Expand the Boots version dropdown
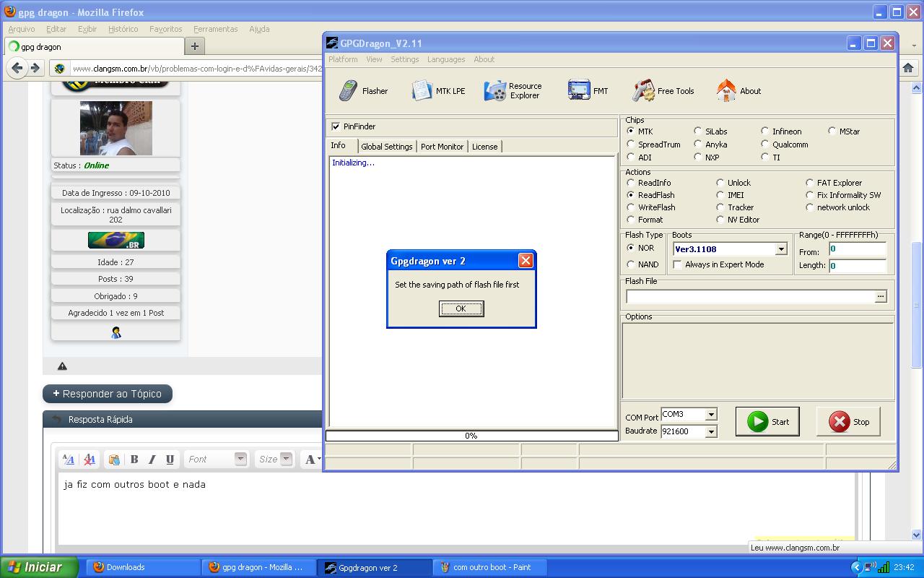The width and height of the screenshot is (924, 578). pyautogui.click(x=780, y=249)
